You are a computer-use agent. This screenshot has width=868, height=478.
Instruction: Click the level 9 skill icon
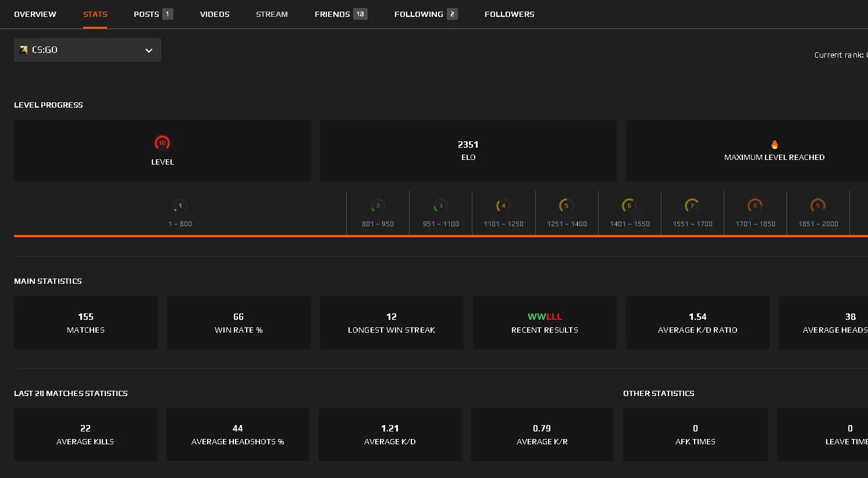pos(817,206)
